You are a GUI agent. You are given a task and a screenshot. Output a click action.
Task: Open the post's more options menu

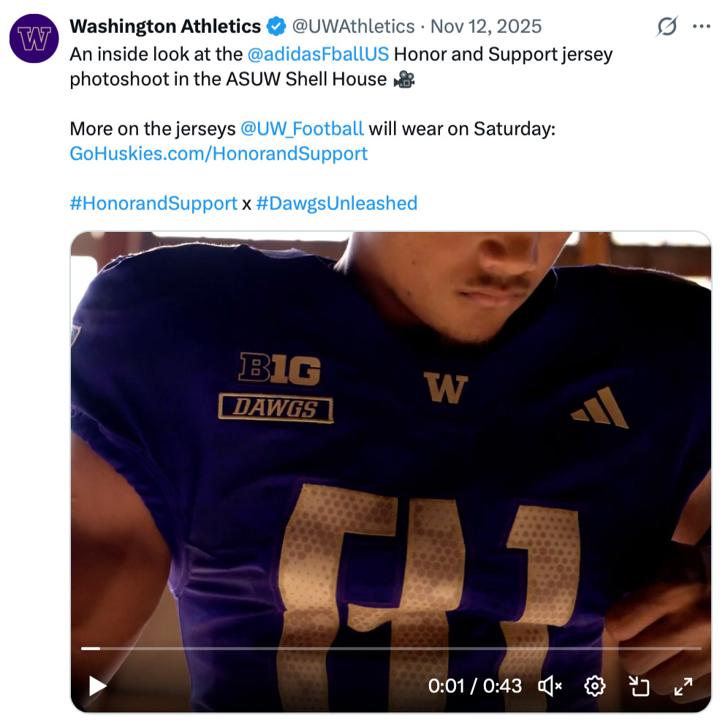tap(702, 27)
